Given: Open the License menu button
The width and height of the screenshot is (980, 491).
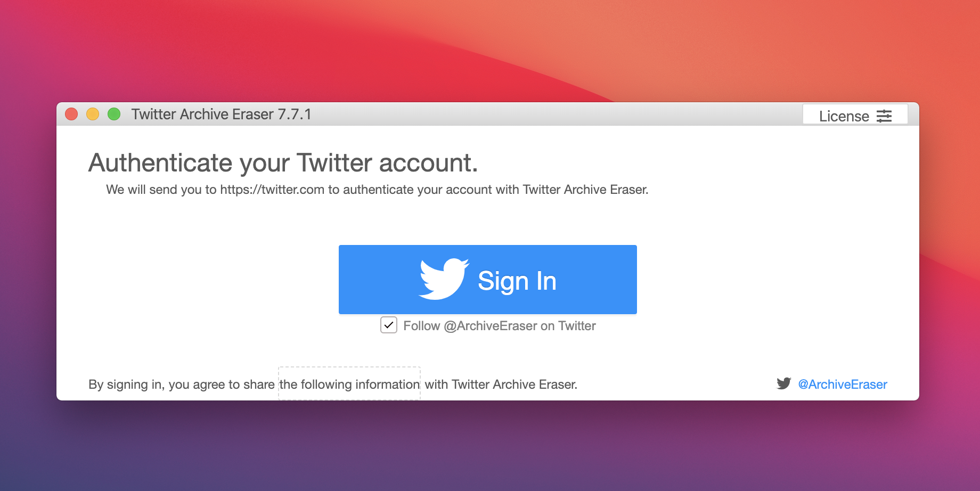Looking at the screenshot, I should [855, 115].
